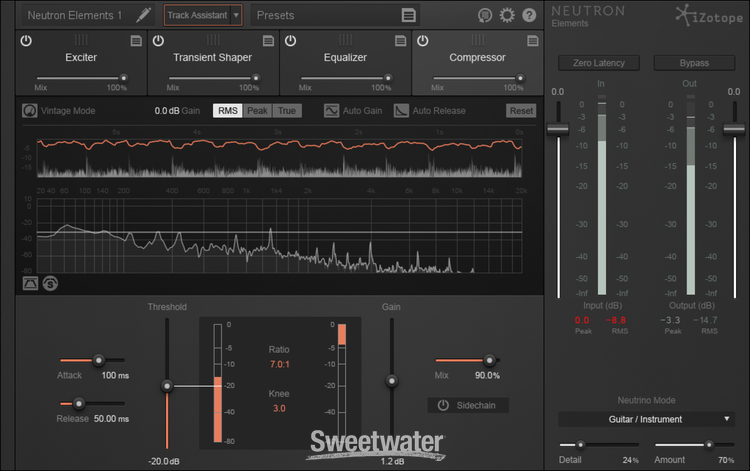Viewport: 750px width, 471px height.
Task: Click the input gain fader handle
Action: [558, 129]
